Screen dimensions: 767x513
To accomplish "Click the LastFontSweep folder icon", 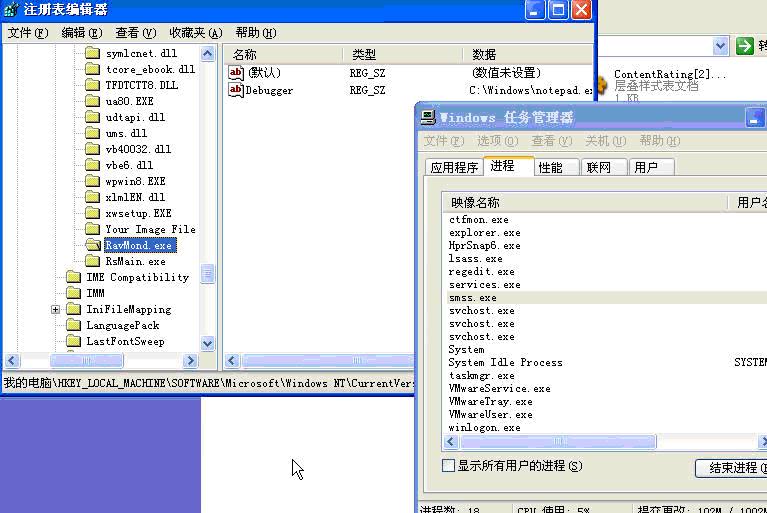I will tap(73, 341).
